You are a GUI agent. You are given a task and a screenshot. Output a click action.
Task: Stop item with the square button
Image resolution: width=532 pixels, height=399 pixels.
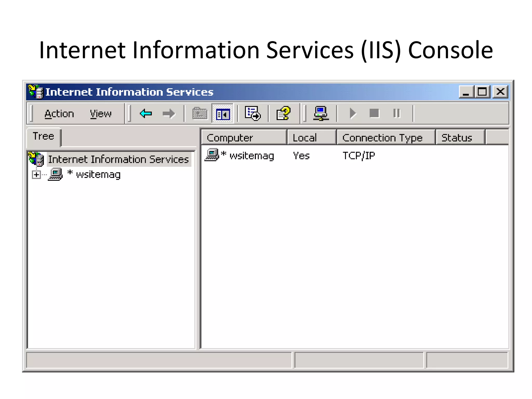tap(374, 113)
